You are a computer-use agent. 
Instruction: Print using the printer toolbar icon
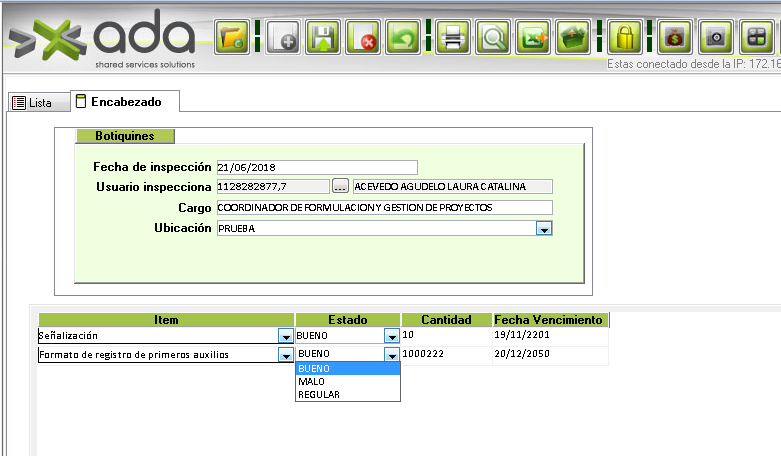pyautogui.click(x=453, y=38)
